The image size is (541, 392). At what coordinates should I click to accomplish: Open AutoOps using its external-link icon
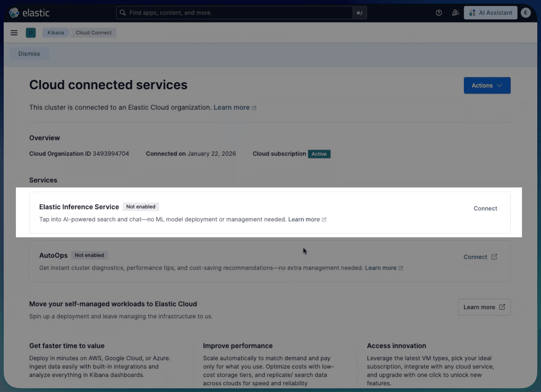click(495, 257)
